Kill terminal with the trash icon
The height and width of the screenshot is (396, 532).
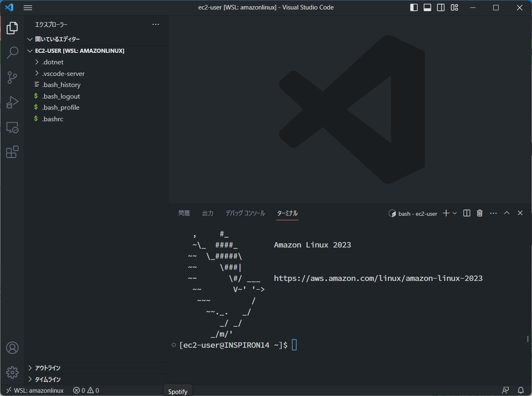coord(480,213)
